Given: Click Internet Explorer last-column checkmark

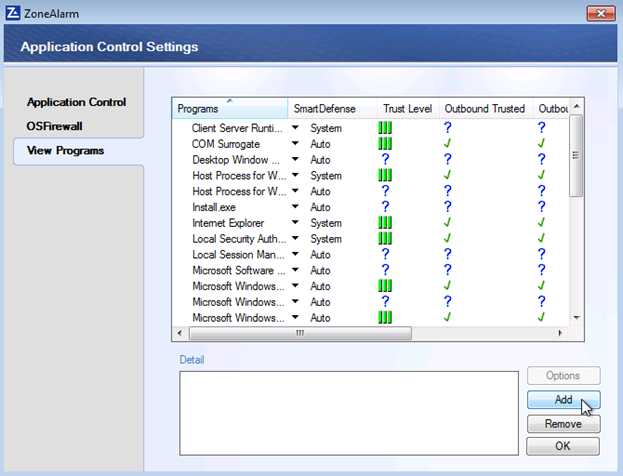Looking at the screenshot, I should [541, 223].
